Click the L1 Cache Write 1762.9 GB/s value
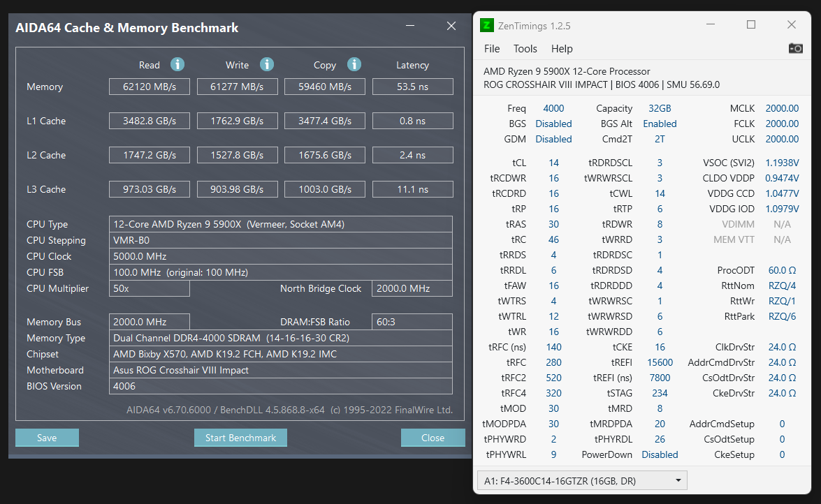Image resolution: width=821 pixels, height=504 pixels. click(x=237, y=121)
